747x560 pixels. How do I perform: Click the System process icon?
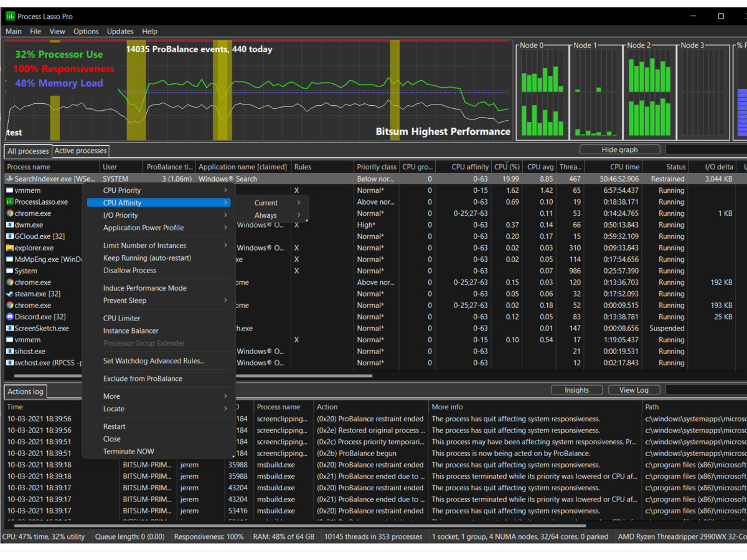9,271
